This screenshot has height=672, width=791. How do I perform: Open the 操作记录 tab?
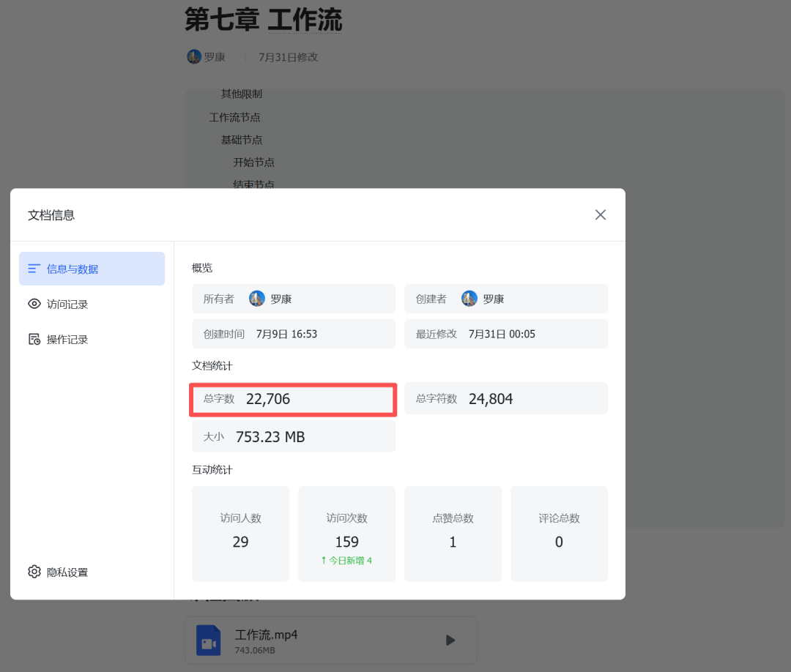(x=92, y=339)
